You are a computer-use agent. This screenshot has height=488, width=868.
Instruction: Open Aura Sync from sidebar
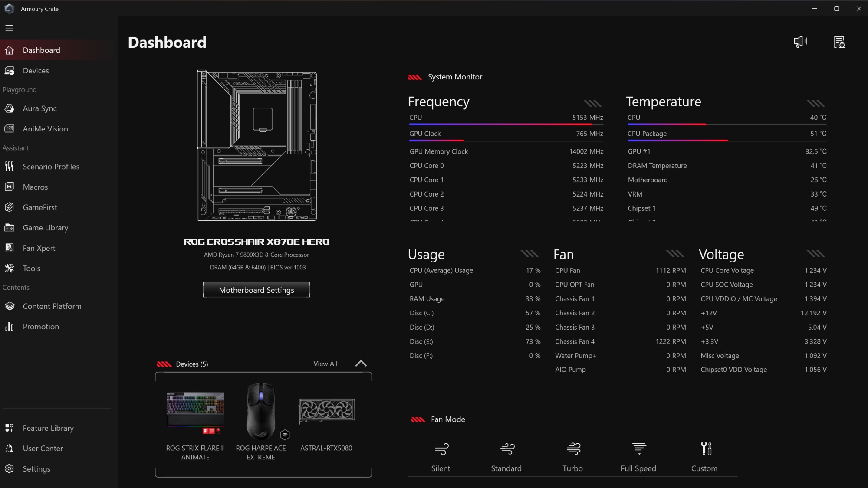click(x=39, y=108)
